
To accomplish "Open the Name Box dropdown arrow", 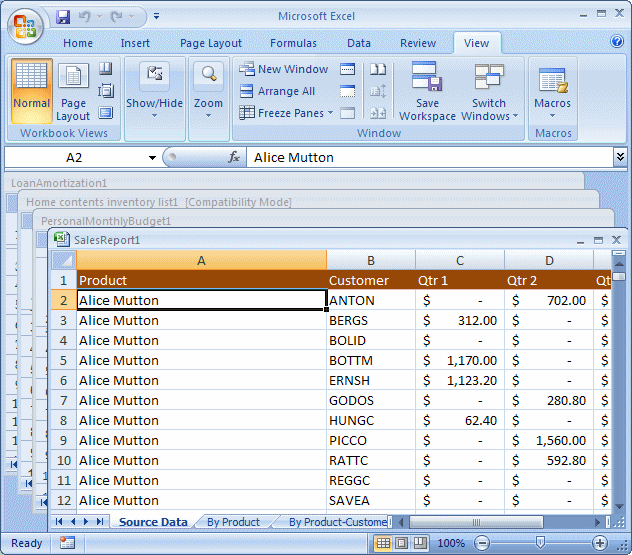I will pos(152,158).
